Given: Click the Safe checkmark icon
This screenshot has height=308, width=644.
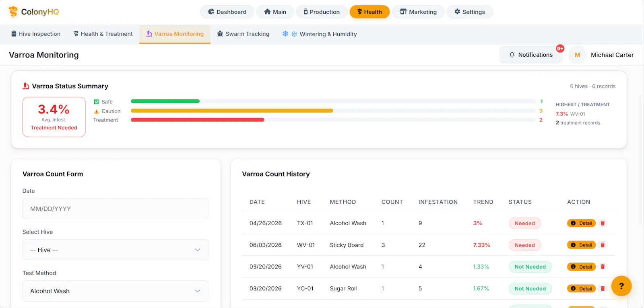Looking at the screenshot, I should pyautogui.click(x=97, y=102).
